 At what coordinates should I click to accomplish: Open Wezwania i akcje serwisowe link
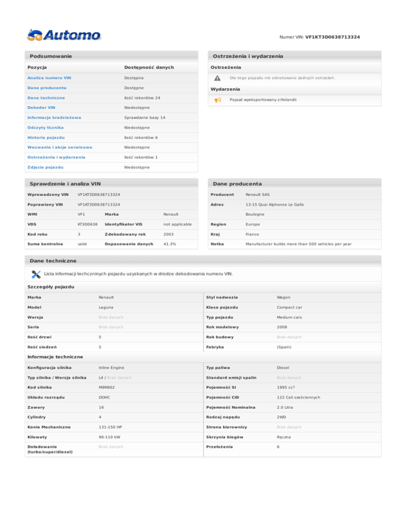[60, 147]
